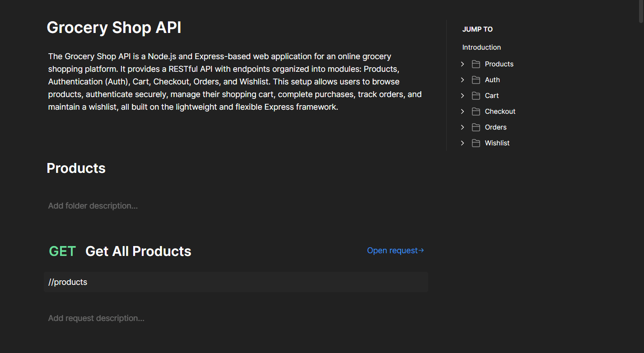The image size is (644, 353).
Task: Click the Auth folder icon
Action: click(x=476, y=80)
